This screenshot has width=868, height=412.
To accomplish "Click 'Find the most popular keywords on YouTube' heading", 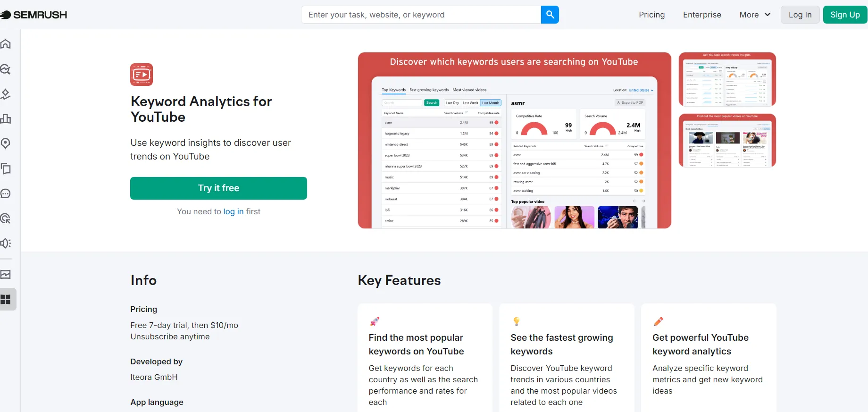I will (x=416, y=345).
